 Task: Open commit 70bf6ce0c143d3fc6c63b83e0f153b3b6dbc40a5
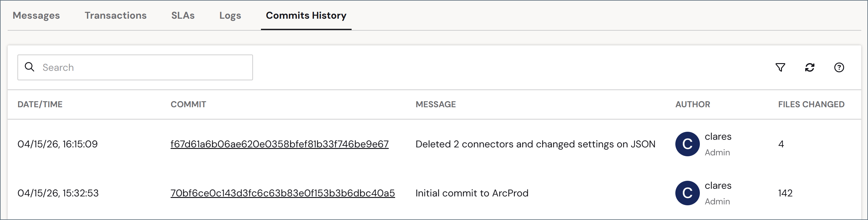(x=282, y=193)
